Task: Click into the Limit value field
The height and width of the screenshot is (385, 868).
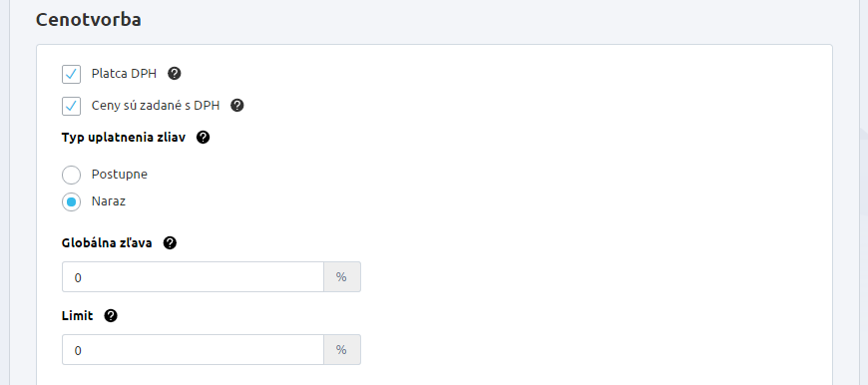Action: [x=193, y=350]
